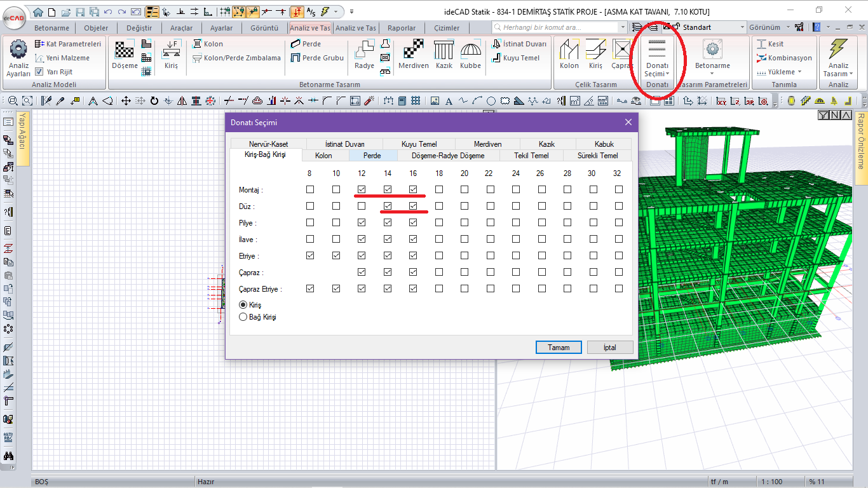Click the Undo arrow icon
The width and height of the screenshot is (868, 488).
107,11
